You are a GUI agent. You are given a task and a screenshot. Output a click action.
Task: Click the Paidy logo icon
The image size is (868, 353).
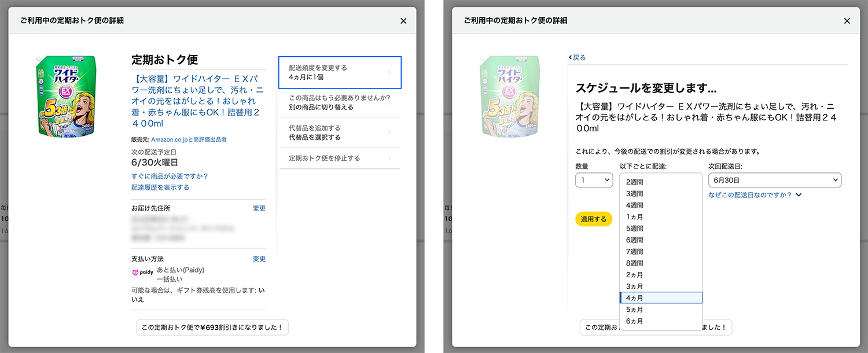143,272
